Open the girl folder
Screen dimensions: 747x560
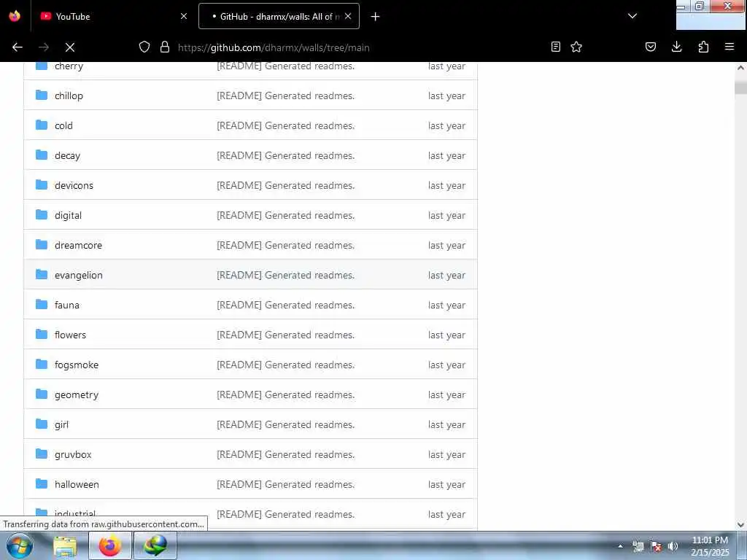tap(61, 425)
